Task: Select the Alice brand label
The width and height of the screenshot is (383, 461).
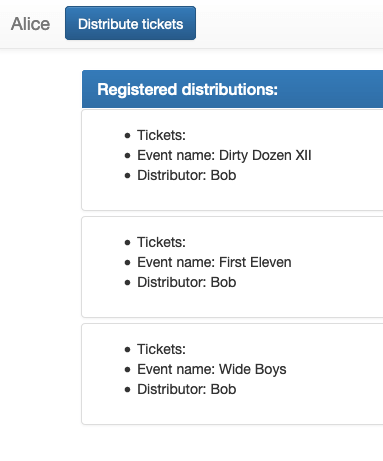Action: coord(30,24)
